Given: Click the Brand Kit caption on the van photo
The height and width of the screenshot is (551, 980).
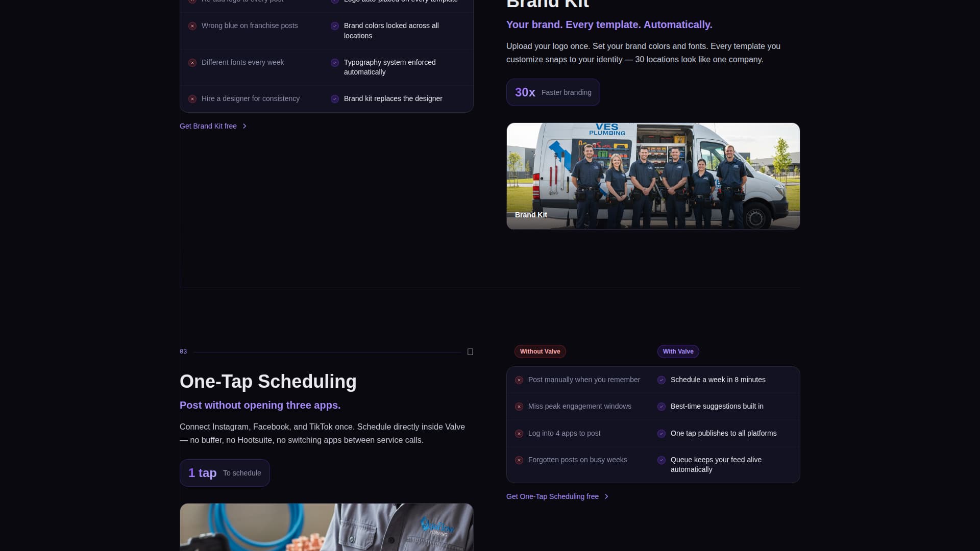Looking at the screenshot, I should click(531, 215).
